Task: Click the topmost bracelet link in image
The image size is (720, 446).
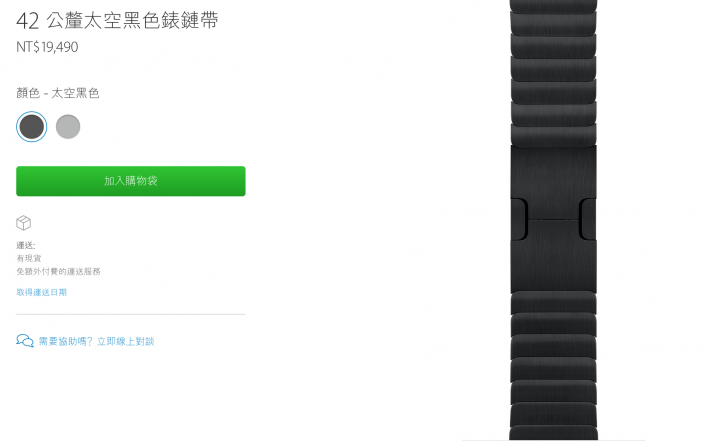Action: pyautogui.click(x=553, y=6)
